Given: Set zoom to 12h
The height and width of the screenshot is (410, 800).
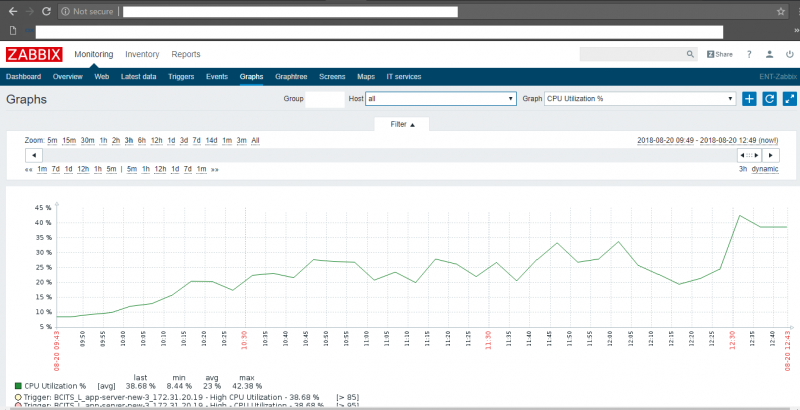Looking at the screenshot, I should [157, 140].
